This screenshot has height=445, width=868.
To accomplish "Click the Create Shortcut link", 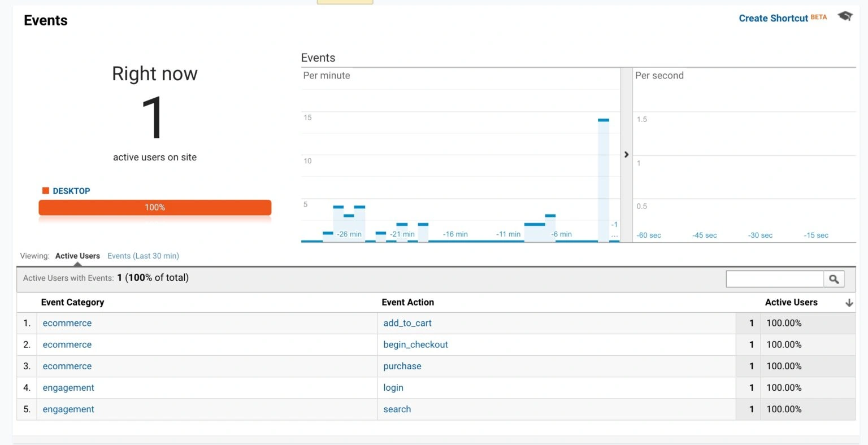I will 773,18.
